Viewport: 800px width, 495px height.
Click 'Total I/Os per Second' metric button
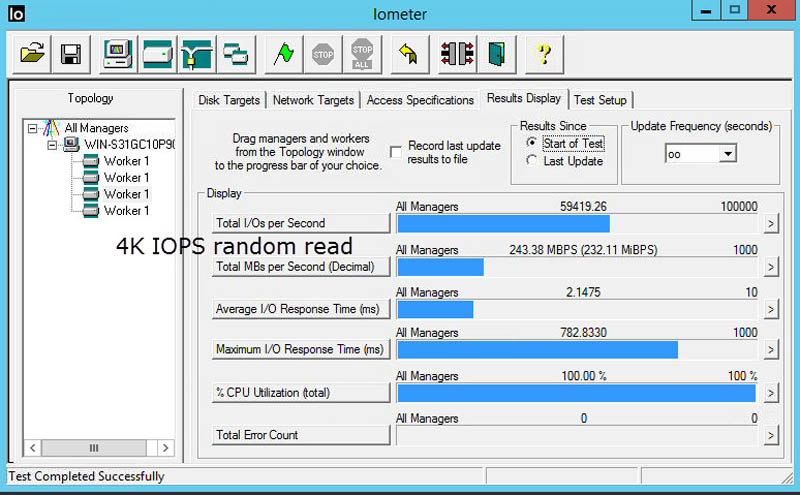(x=301, y=223)
